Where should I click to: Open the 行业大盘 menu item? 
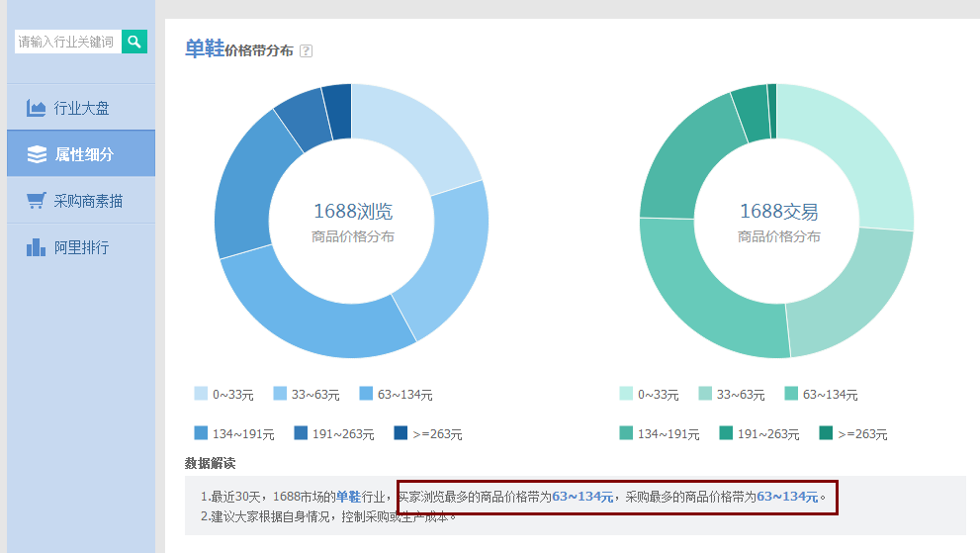[81, 108]
